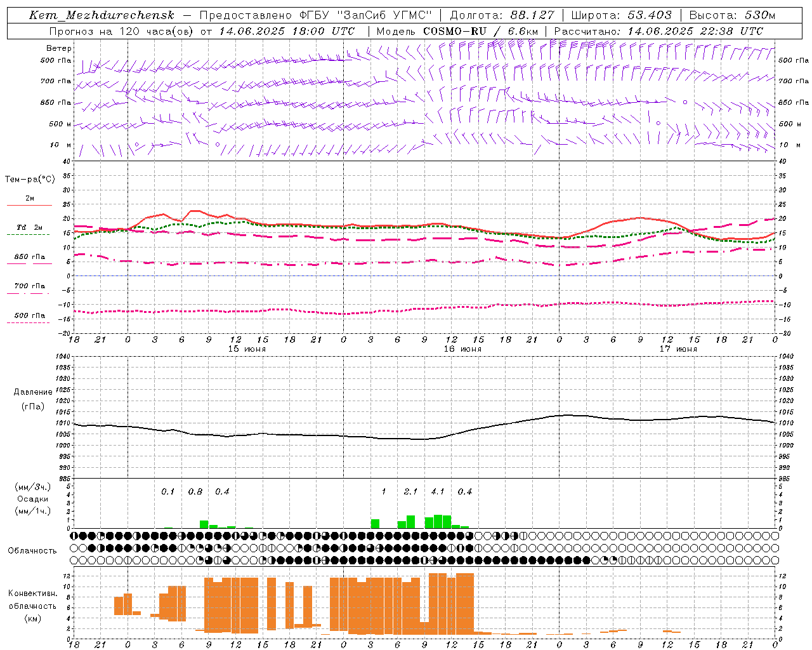Viewport: 812px width, 650px height.
Task: Click the solid red line sample under '2м'
Action: 29,206
